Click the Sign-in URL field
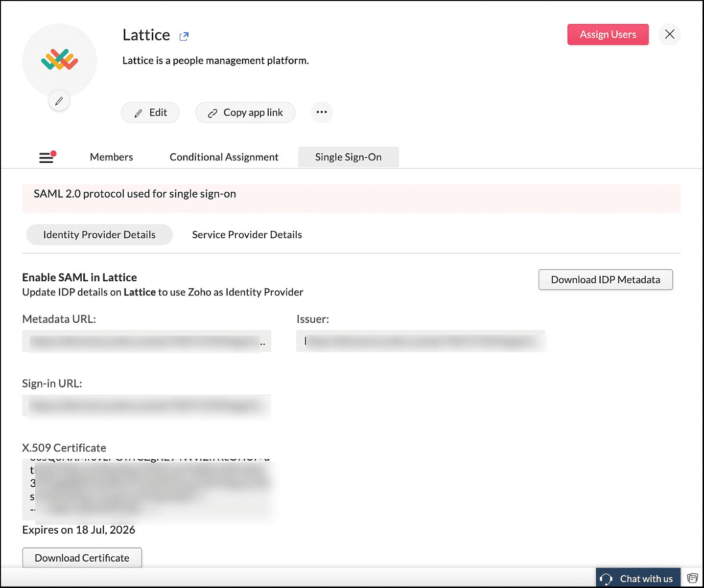704x588 pixels. (x=147, y=406)
